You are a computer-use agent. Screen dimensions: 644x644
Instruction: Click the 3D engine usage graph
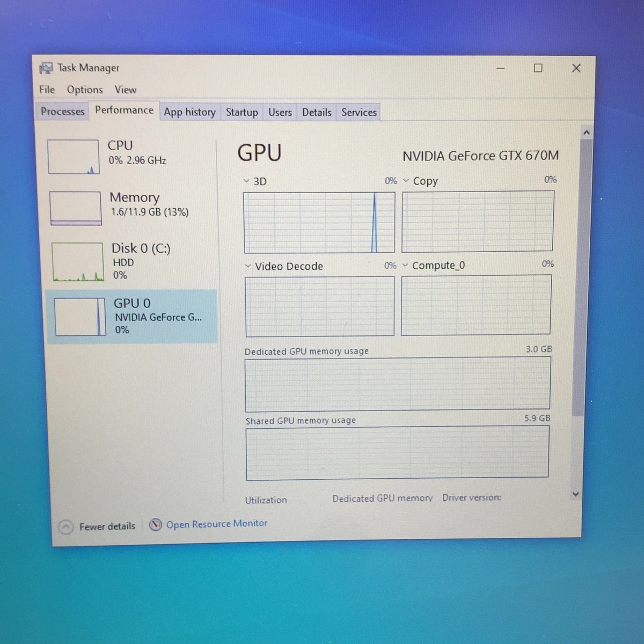[319, 222]
